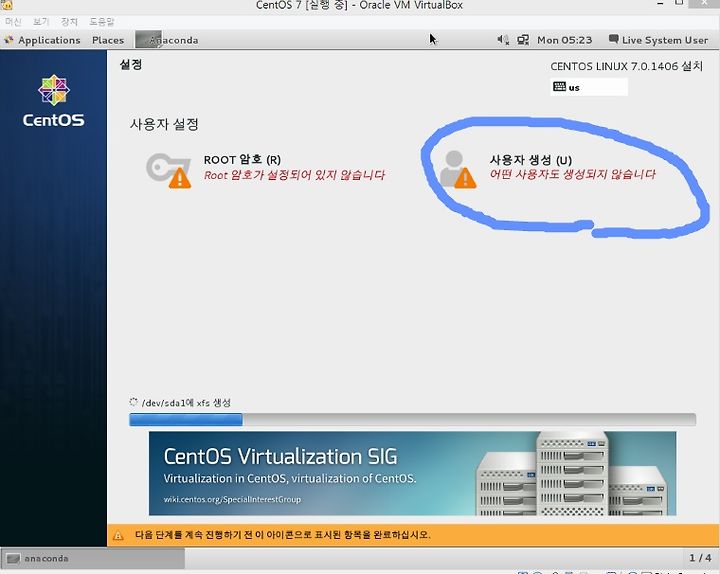
Task: Click the spinner icon beside /dev/sda1
Action: pyautogui.click(x=134, y=402)
